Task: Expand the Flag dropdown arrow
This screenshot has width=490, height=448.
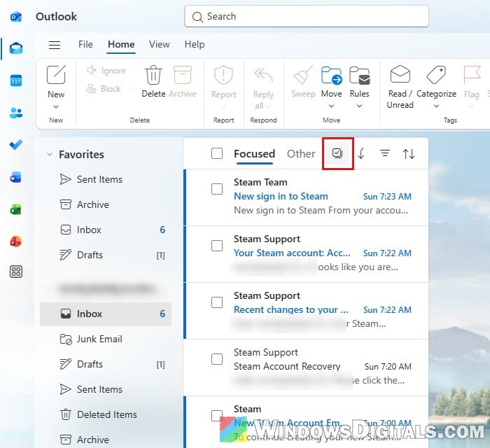Action: coord(472,107)
